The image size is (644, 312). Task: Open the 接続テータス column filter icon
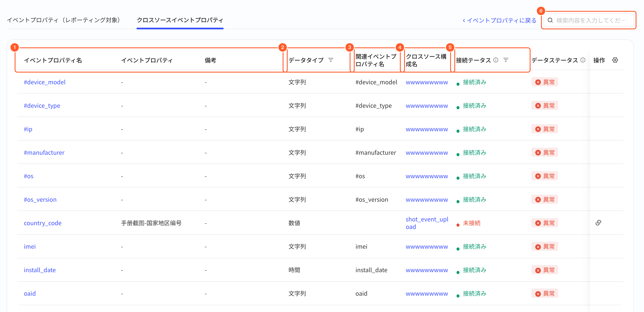pos(505,60)
